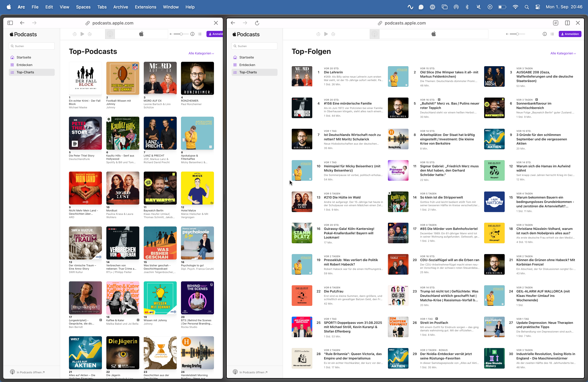Open Spaces menu in menu bar
Viewport: 588px width, 382px height.
click(83, 7)
